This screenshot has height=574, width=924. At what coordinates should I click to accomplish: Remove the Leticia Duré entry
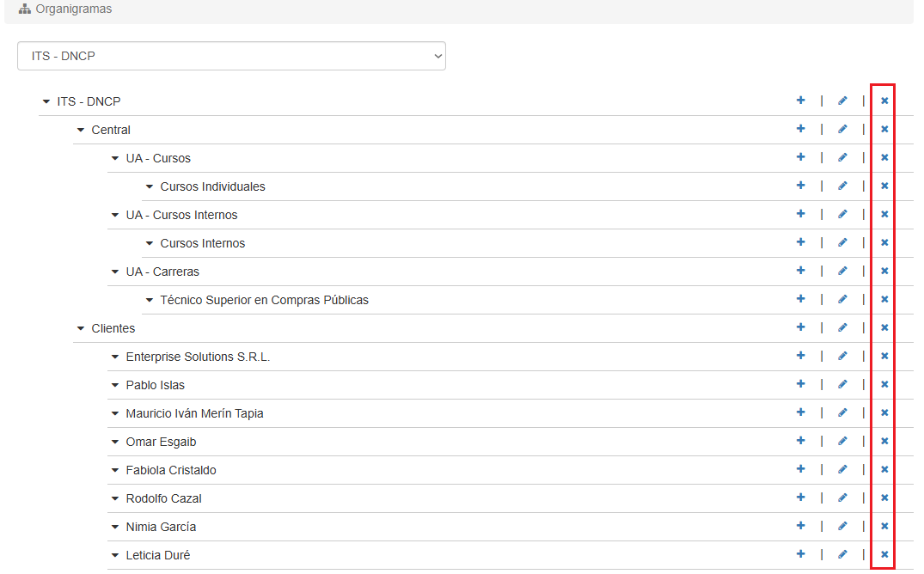(x=884, y=554)
